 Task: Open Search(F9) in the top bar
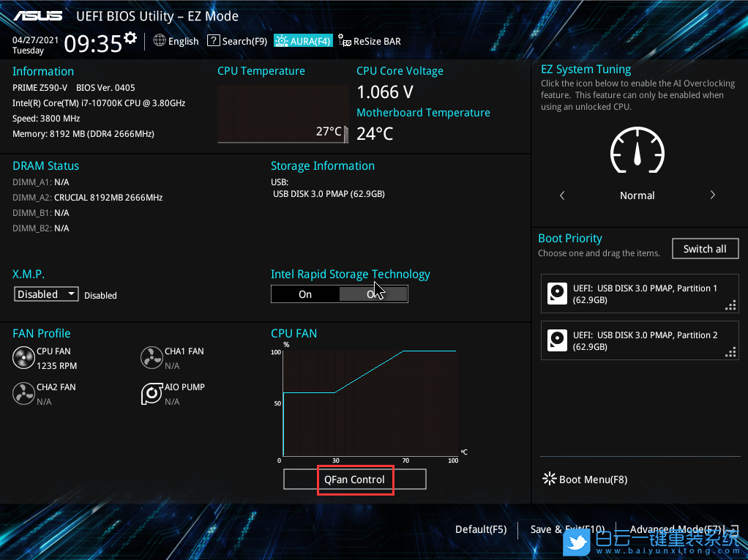point(237,42)
